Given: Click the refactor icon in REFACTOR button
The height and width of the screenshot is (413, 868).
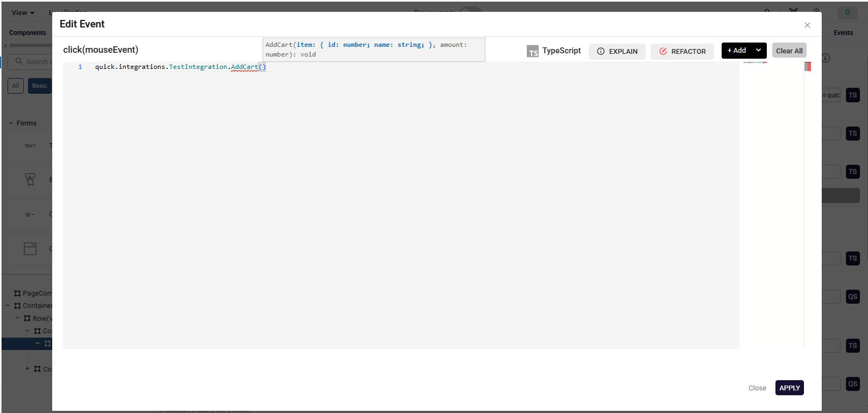Looking at the screenshot, I should pos(663,52).
